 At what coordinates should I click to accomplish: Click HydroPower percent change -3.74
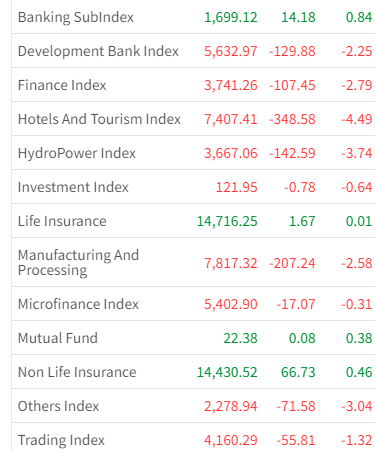pyautogui.click(x=356, y=154)
